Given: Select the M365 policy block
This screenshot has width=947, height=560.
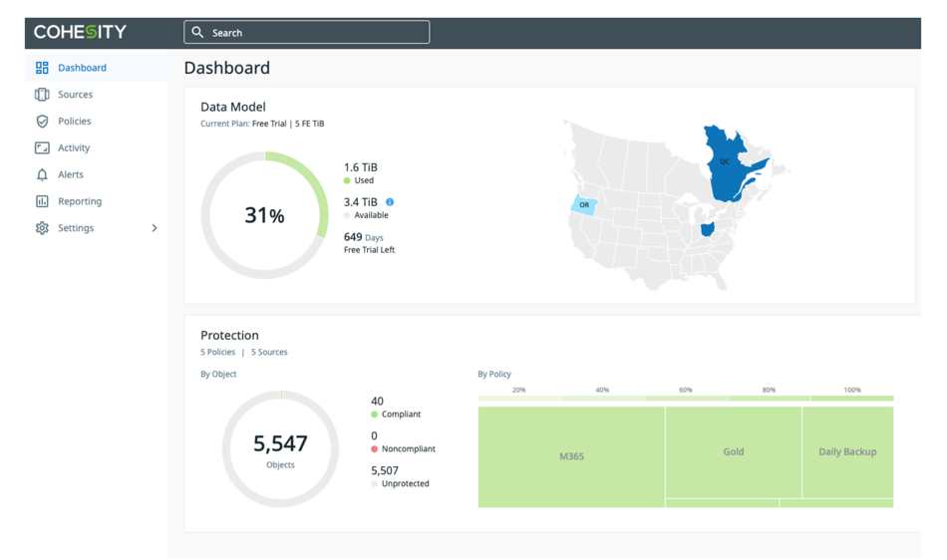Looking at the screenshot, I should click(571, 456).
